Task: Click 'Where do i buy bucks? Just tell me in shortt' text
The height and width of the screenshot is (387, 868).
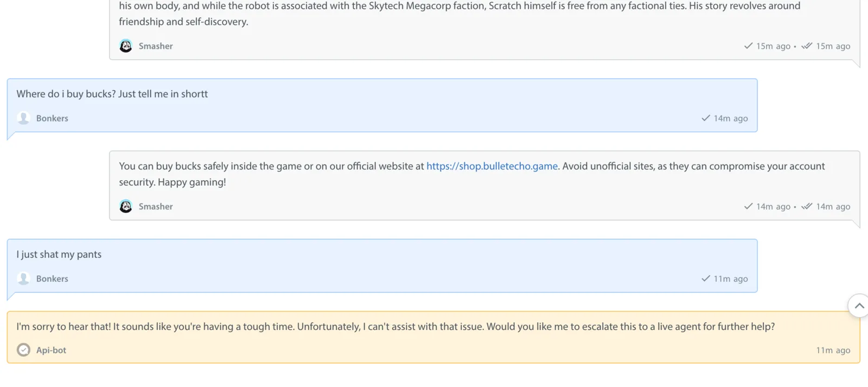Action: click(112, 94)
